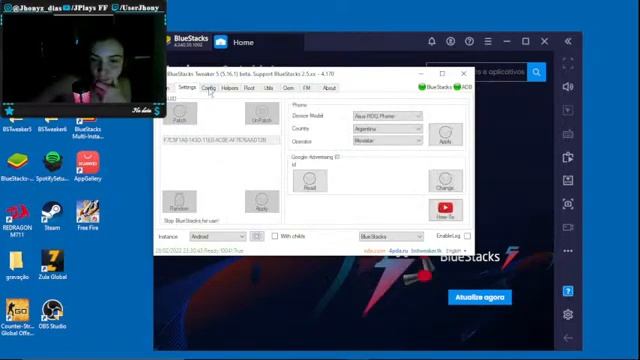Enable the With childs checkbox
640x360 pixels.
(275, 236)
